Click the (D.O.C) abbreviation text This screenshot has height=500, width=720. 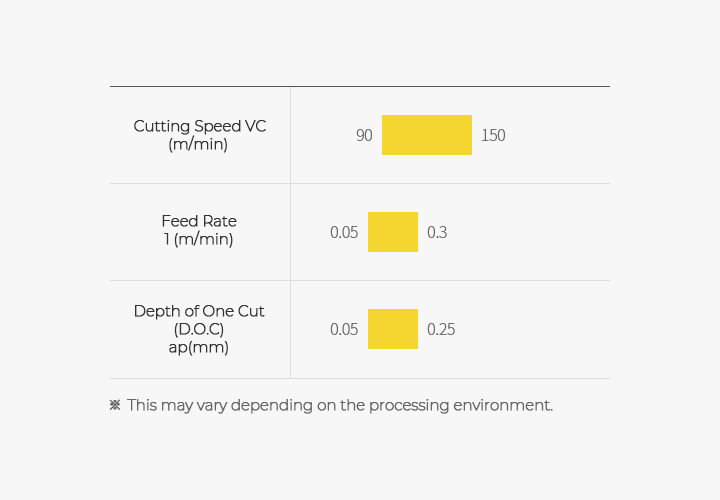pos(199,329)
